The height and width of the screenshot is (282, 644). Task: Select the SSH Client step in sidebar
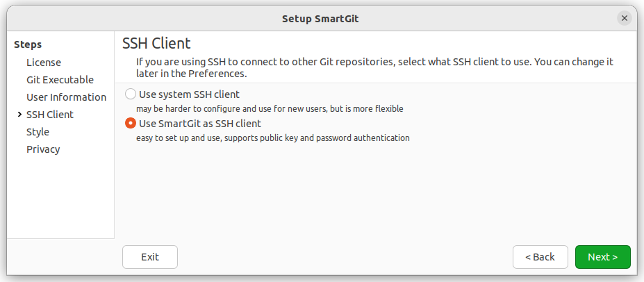click(50, 115)
